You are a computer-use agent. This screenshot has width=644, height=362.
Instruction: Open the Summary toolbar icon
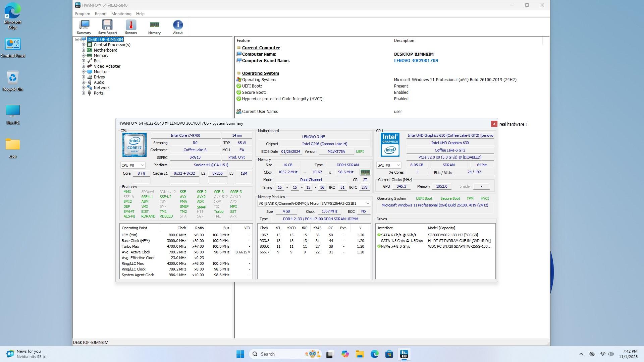click(84, 27)
